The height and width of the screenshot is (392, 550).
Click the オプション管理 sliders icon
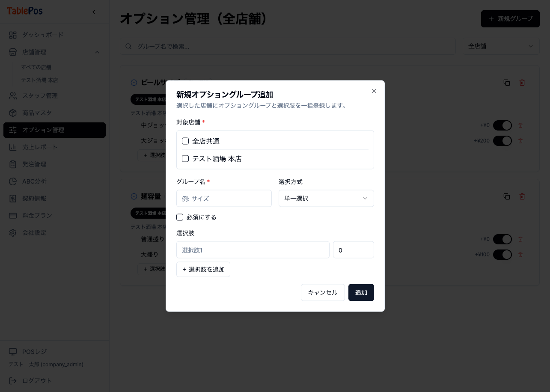click(x=13, y=130)
